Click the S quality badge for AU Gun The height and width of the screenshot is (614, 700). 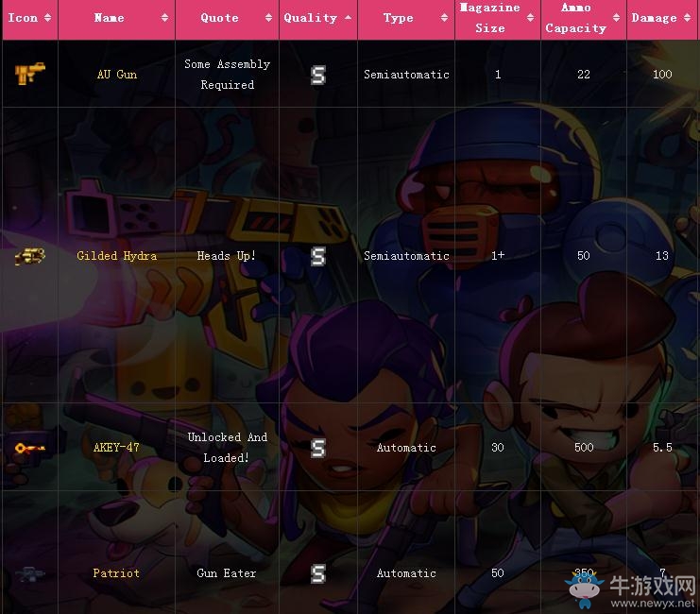pos(317,75)
